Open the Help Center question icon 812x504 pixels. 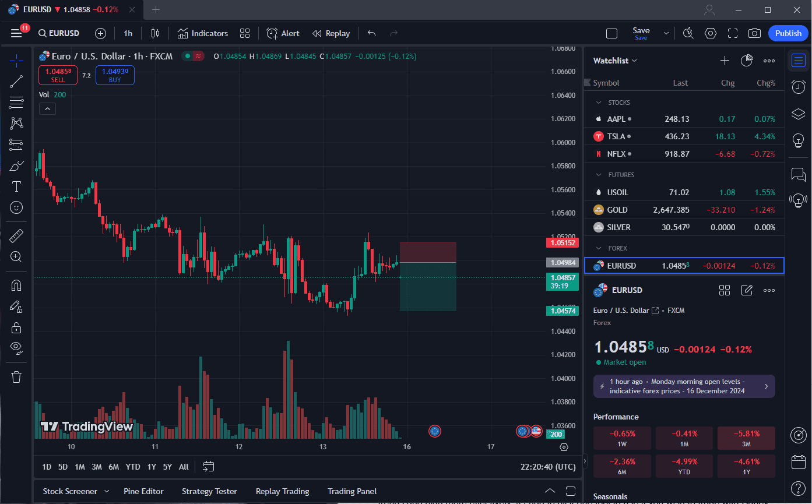click(x=799, y=488)
